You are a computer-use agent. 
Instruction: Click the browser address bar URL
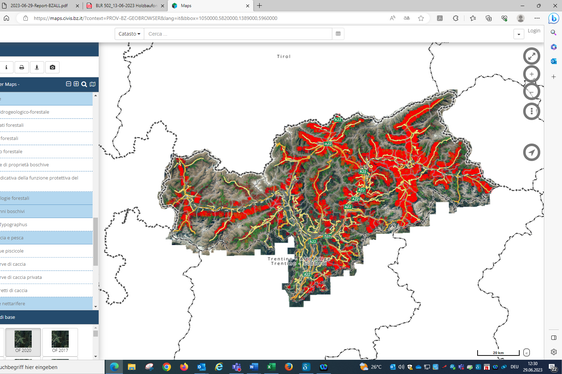155,18
